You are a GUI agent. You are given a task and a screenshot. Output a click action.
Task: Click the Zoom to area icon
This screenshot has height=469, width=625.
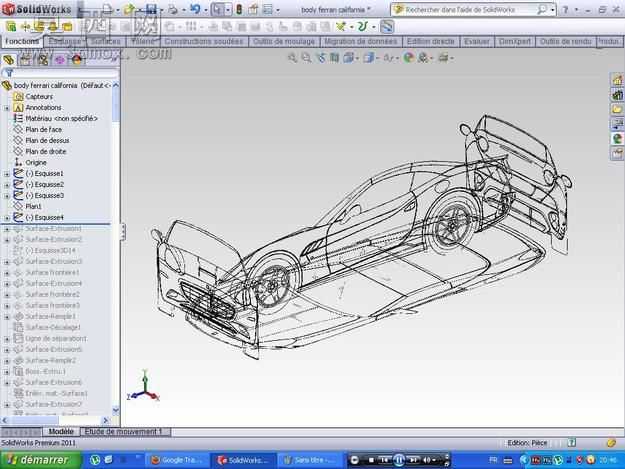pos(306,58)
